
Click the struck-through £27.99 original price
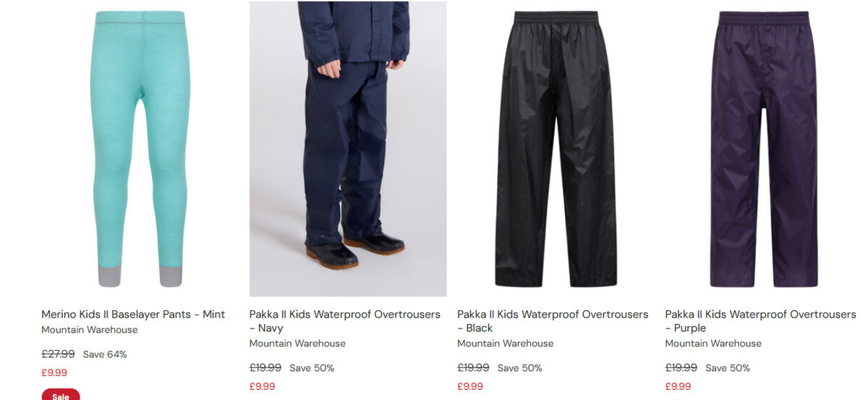(x=58, y=354)
